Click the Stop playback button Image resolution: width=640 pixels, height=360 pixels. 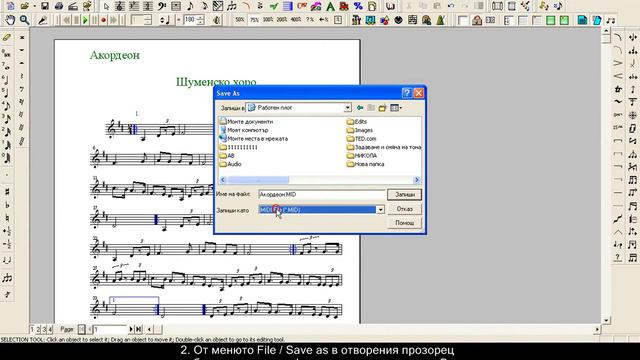click(x=76, y=20)
